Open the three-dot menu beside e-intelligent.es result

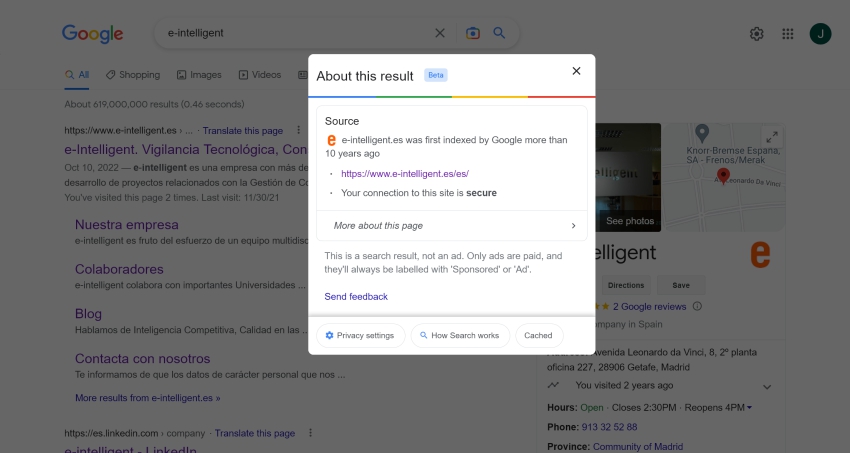[x=298, y=130]
